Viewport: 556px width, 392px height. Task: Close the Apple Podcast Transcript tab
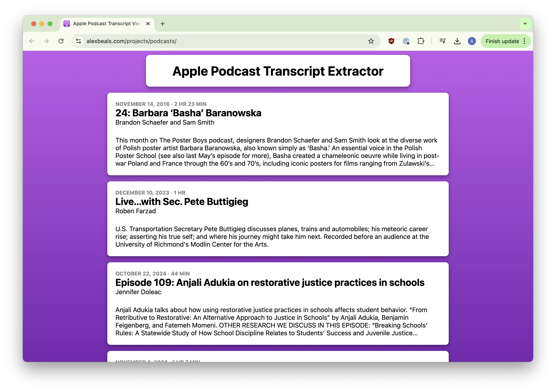(x=148, y=24)
